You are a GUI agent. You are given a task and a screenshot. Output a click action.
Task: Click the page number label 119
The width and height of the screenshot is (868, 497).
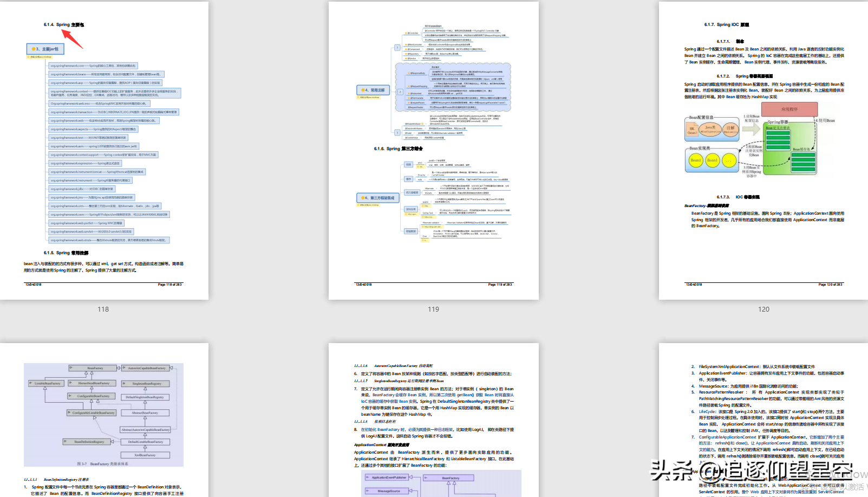pyautogui.click(x=433, y=309)
